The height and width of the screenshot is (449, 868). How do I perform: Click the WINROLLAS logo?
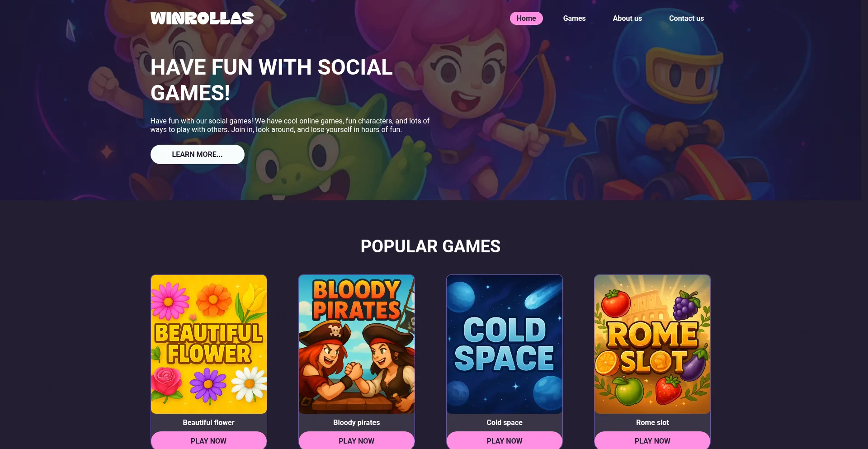click(202, 18)
